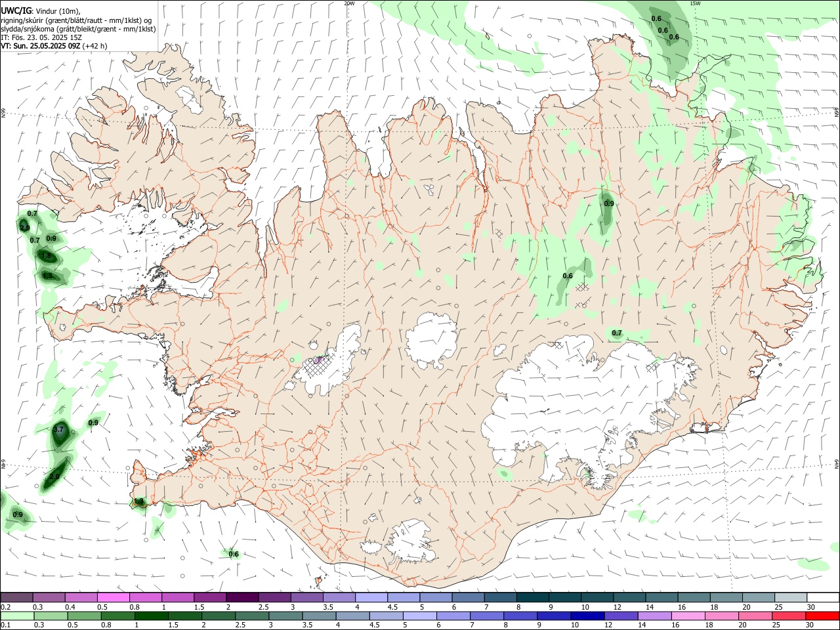The width and height of the screenshot is (840, 630).
Task: Pick the white '30' swatch in top scale
Action: click(x=823, y=598)
